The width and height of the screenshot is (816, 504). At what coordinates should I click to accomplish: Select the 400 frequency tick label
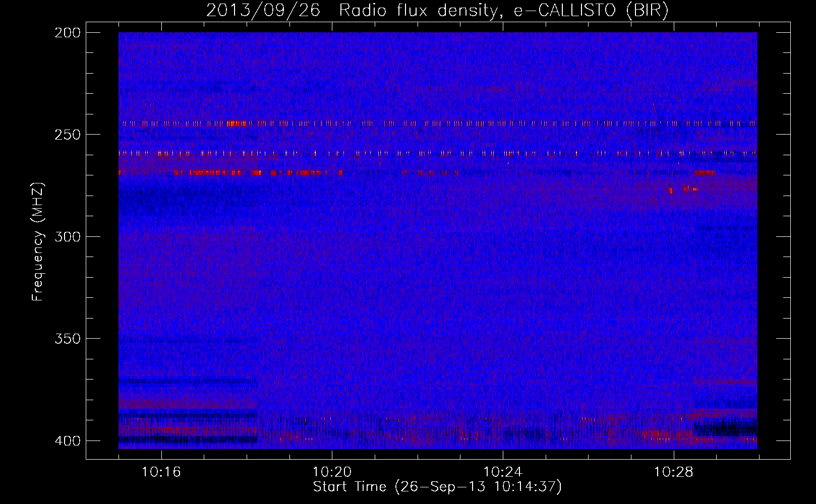(67, 440)
